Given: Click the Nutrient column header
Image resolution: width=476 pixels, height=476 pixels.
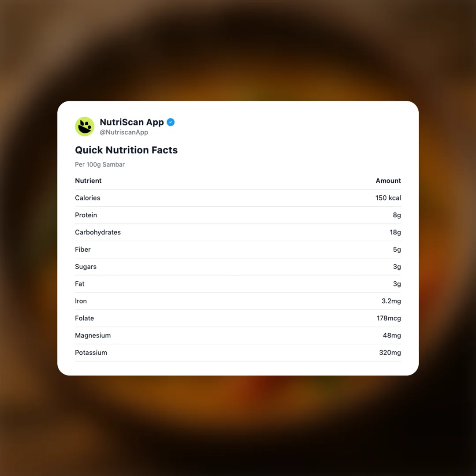Looking at the screenshot, I should pyautogui.click(x=88, y=181).
